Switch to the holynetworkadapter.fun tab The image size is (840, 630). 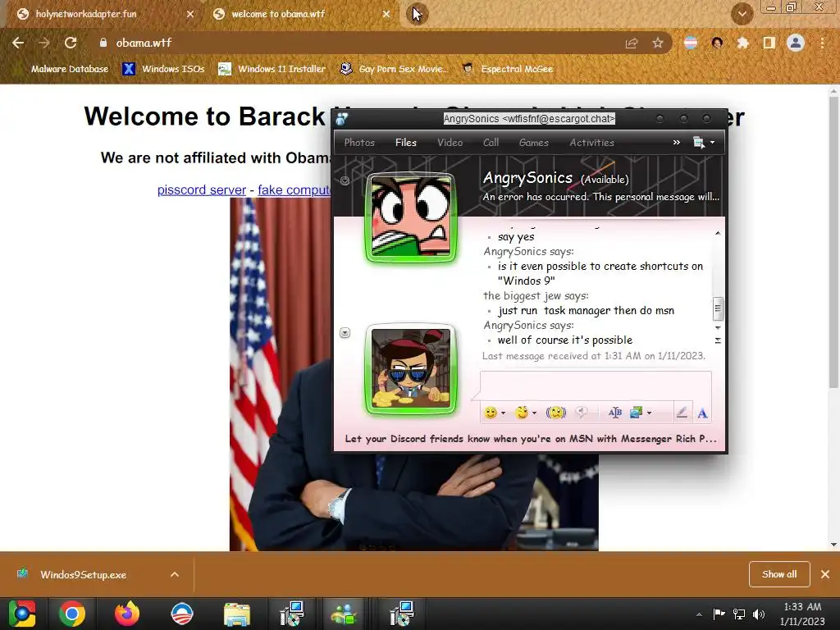[x=85, y=14]
